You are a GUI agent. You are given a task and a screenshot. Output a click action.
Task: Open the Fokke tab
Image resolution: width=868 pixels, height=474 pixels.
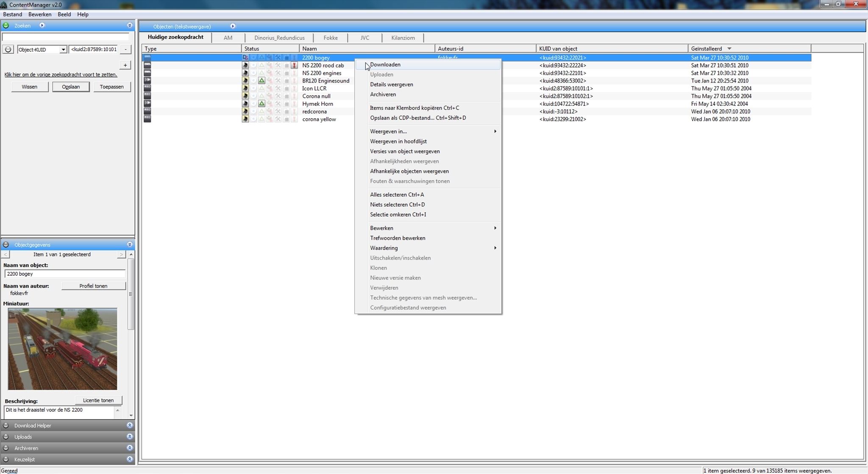[330, 38]
